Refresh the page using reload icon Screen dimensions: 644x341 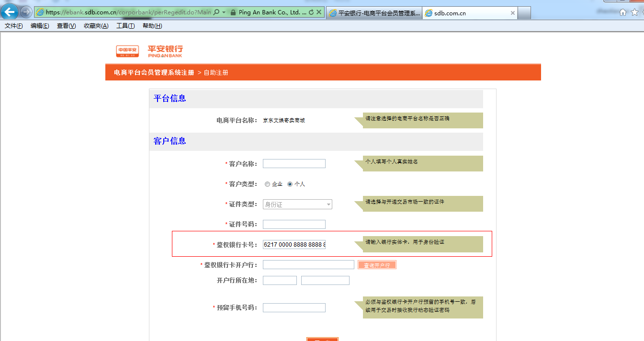312,12
